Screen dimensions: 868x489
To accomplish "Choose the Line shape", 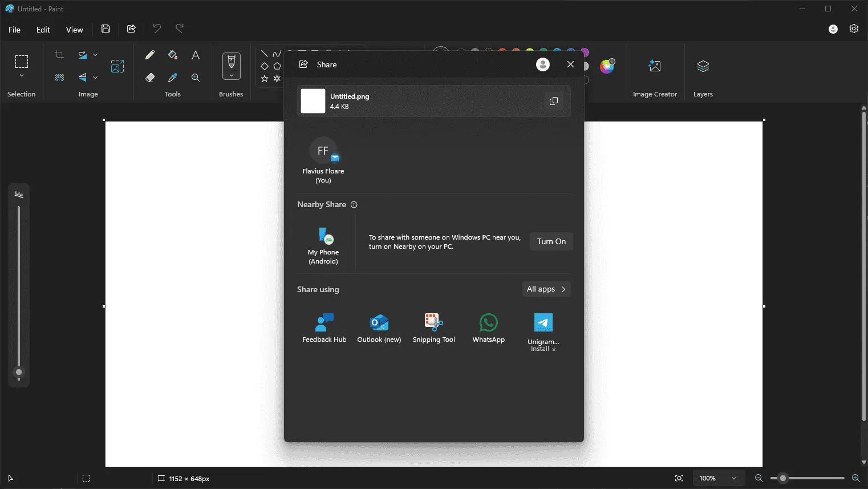I will point(265,54).
